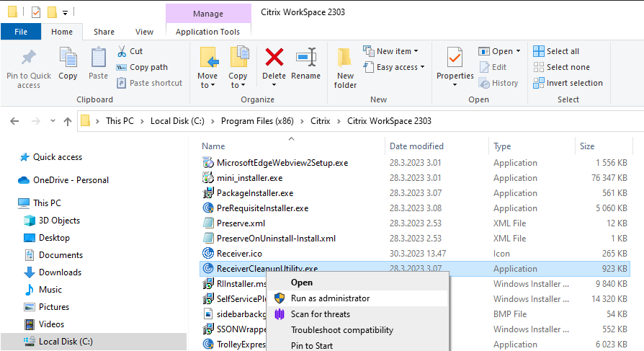Open recent locations chevron beside forward arrow
644x351 pixels.
point(53,121)
